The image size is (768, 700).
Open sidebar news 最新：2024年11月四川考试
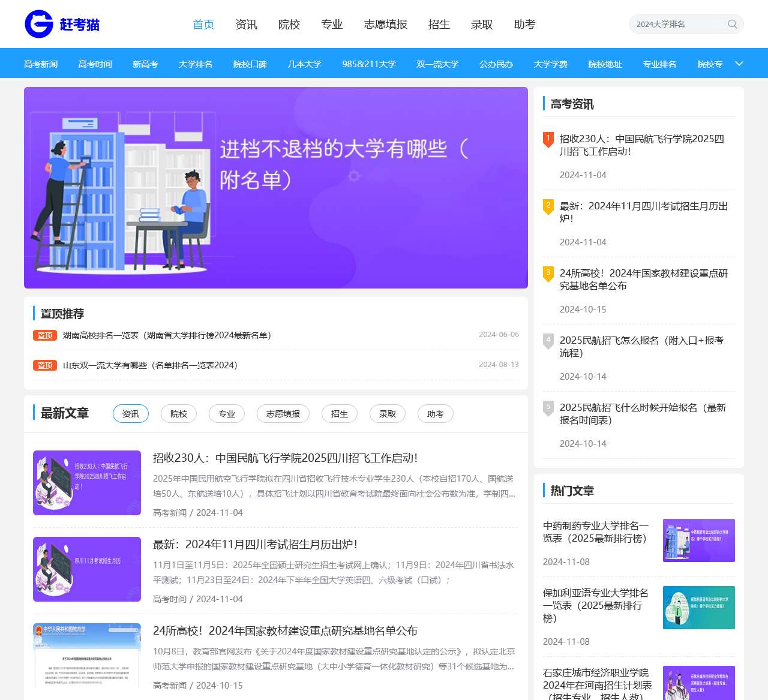(644, 212)
